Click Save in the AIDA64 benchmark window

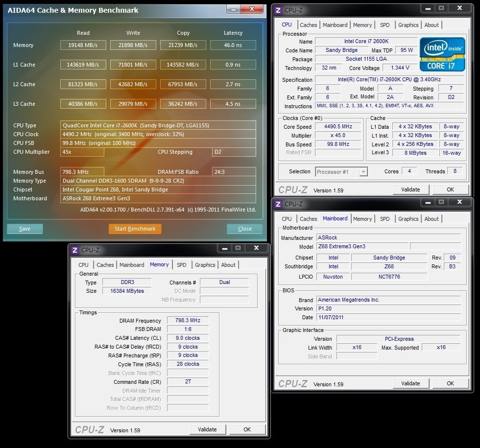(x=25, y=229)
